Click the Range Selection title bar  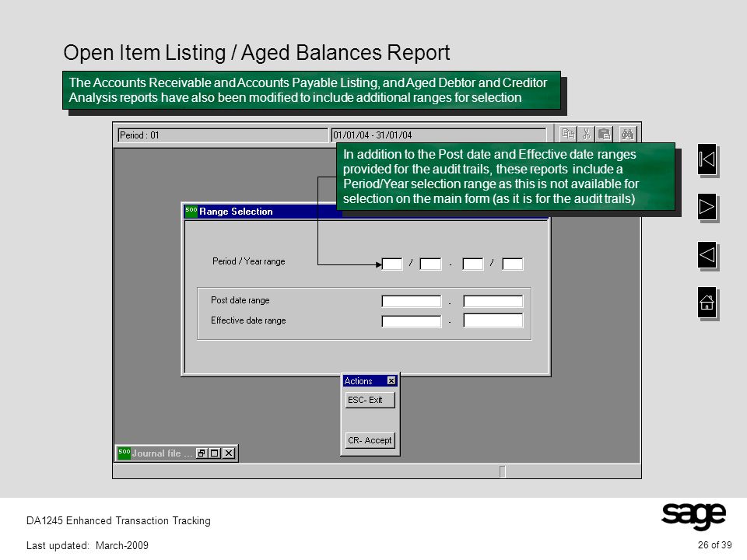pos(263,212)
